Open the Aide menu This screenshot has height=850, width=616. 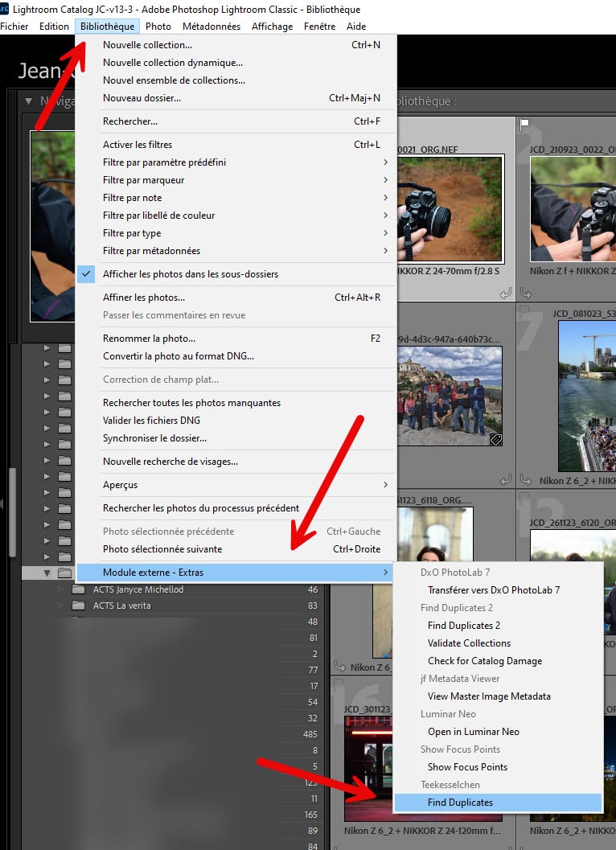click(356, 26)
